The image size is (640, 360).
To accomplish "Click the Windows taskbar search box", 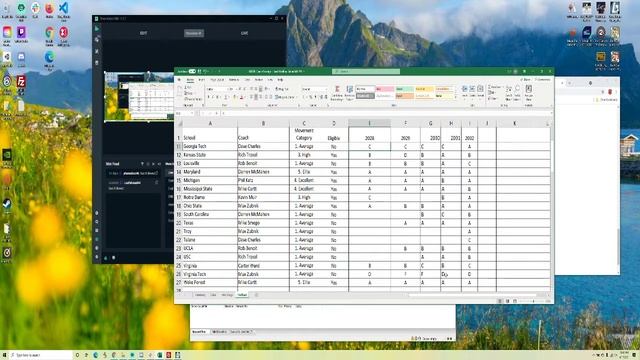I will pos(41,355).
